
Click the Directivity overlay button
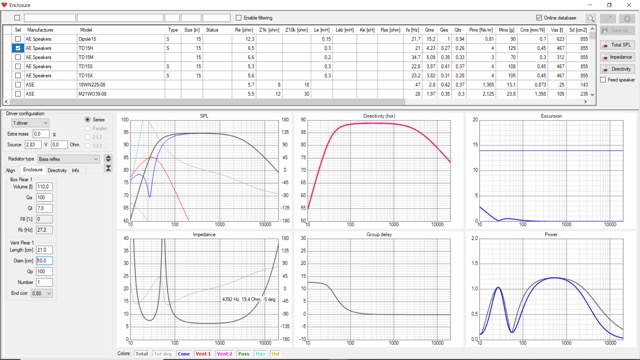(618, 69)
